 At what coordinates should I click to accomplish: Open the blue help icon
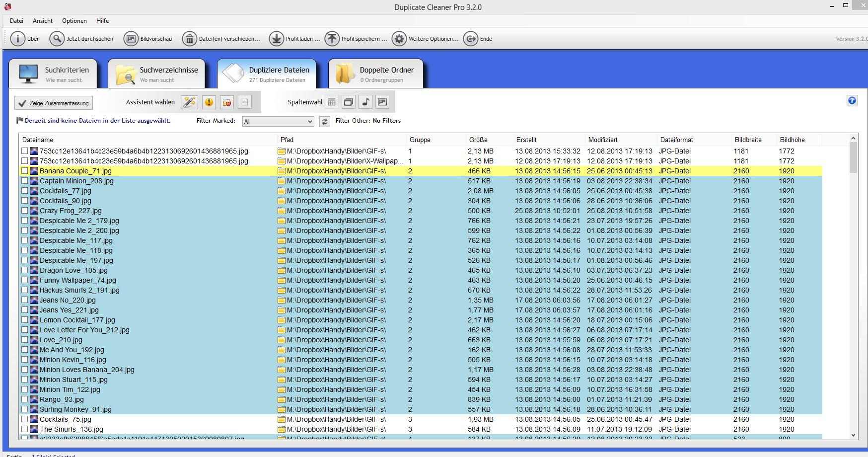click(x=852, y=101)
